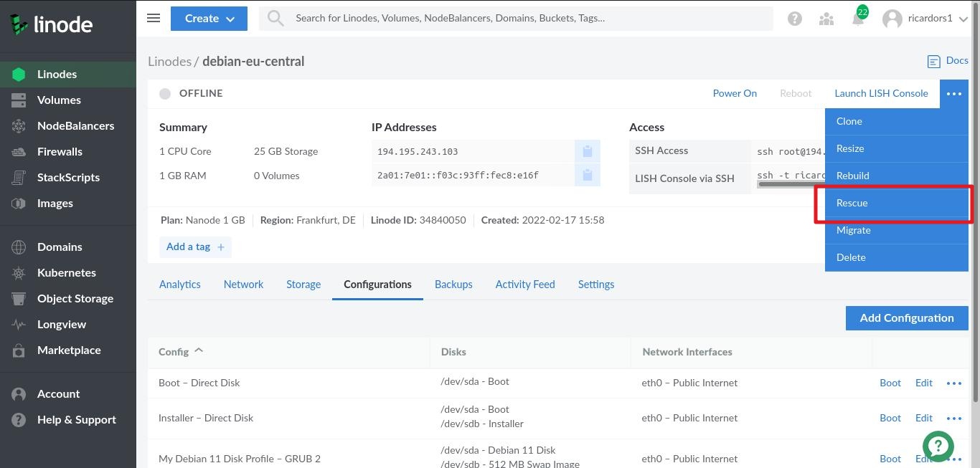Open the Settings tab
The height and width of the screenshot is (468, 980).
click(596, 285)
